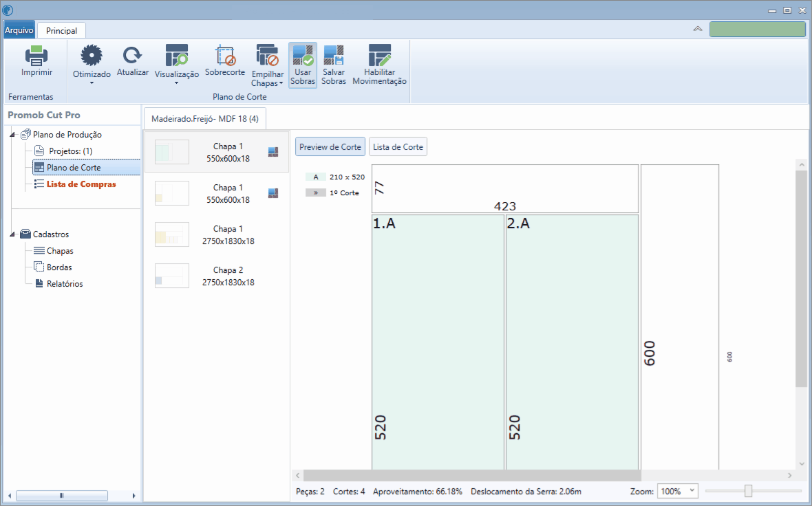Click the Projetos document icon

click(x=39, y=151)
